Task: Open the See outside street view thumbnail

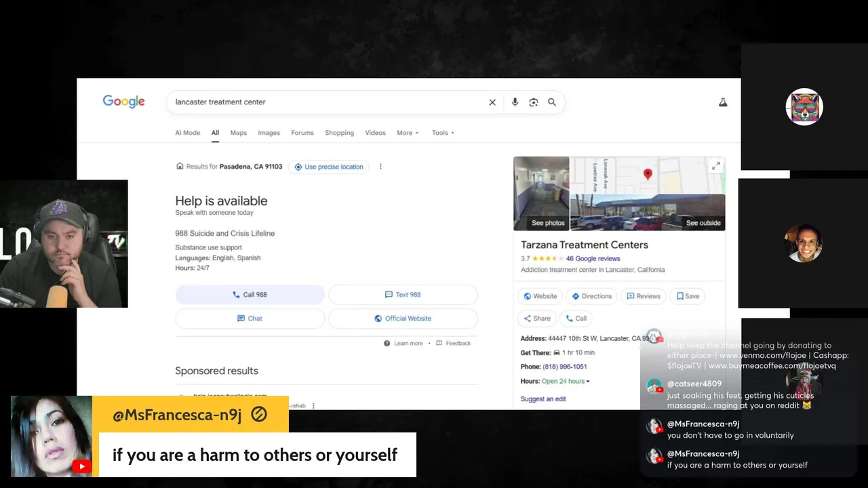Action: 648,213
